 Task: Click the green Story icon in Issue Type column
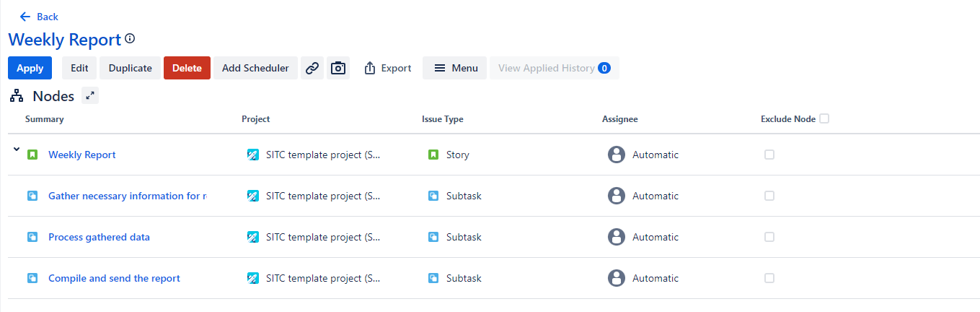pyautogui.click(x=433, y=155)
